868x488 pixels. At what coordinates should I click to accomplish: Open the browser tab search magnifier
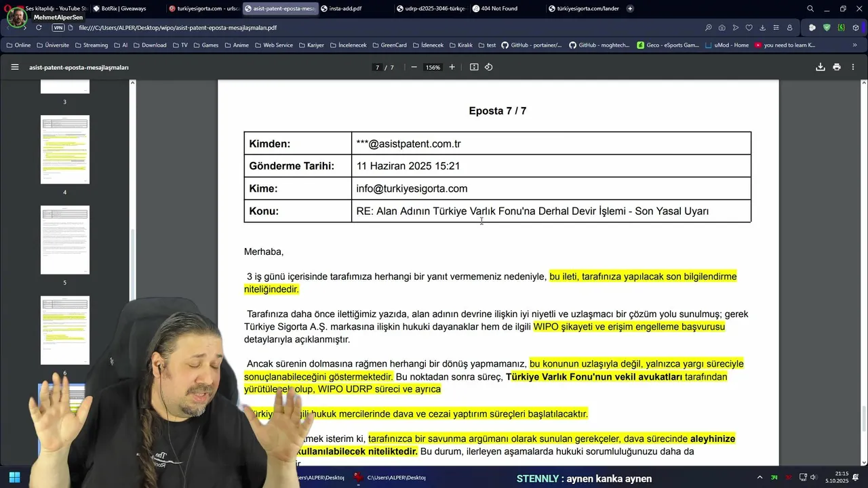point(810,9)
